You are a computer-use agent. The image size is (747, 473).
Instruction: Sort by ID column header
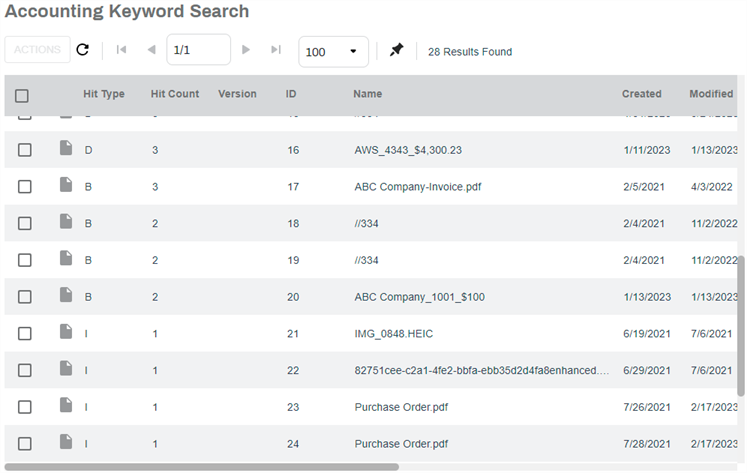[x=291, y=94]
